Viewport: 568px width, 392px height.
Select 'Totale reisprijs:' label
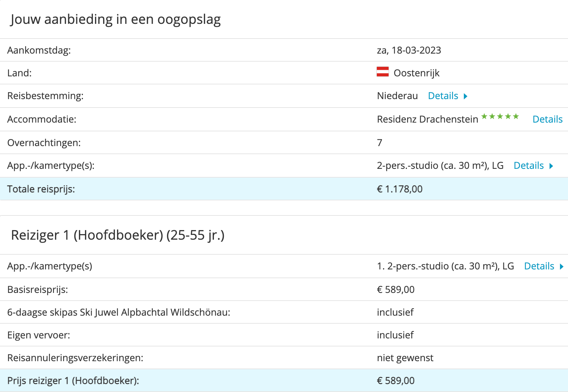coord(41,189)
